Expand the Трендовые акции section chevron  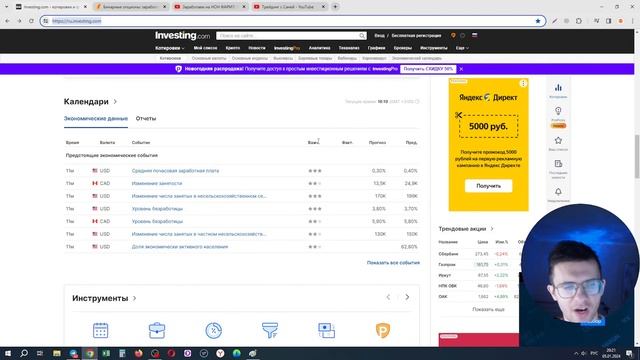click(x=492, y=229)
